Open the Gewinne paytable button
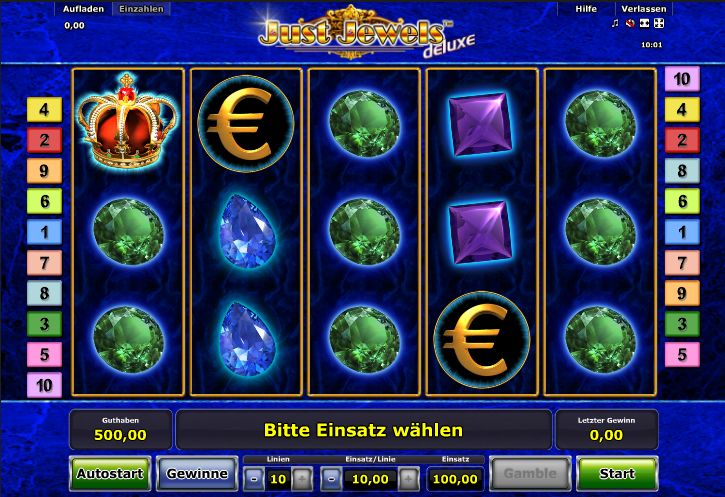This screenshot has width=725, height=497. click(x=197, y=473)
